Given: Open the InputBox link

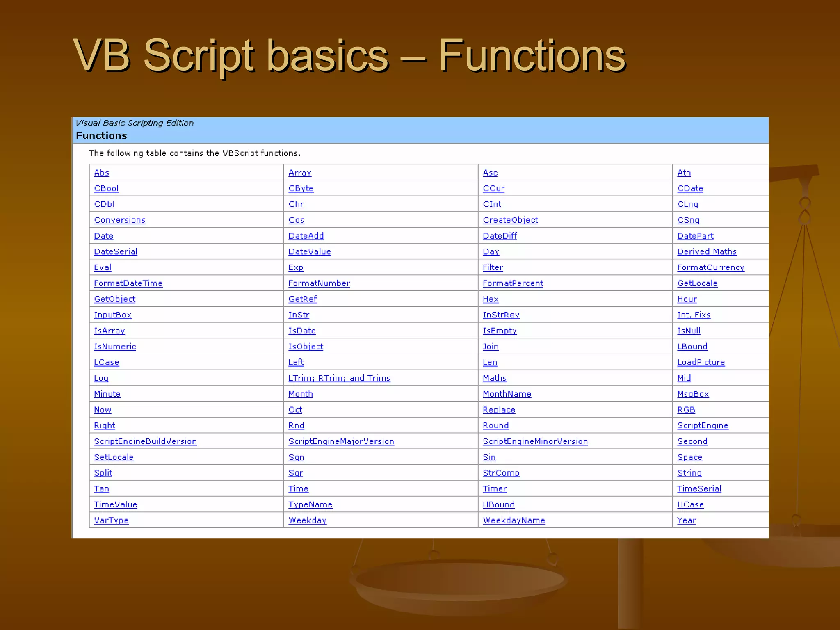Looking at the screenshot, I should [x=113, y=315].
